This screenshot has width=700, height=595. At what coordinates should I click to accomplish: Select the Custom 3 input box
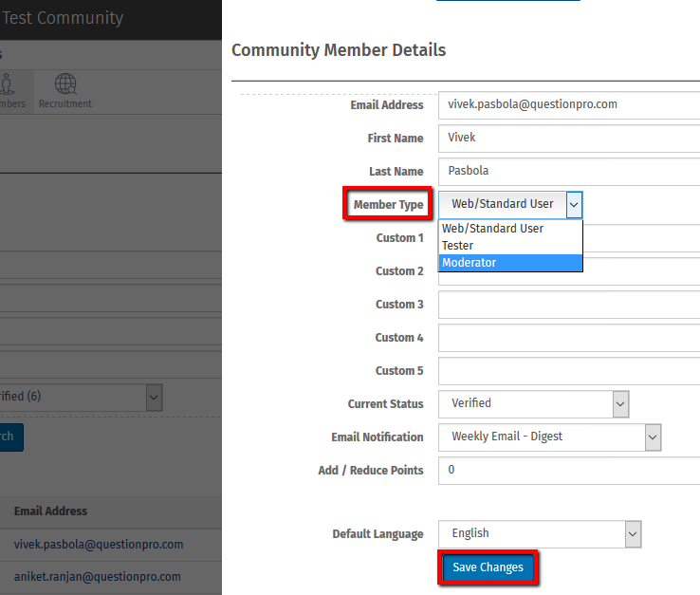click(x=569, y=305)
